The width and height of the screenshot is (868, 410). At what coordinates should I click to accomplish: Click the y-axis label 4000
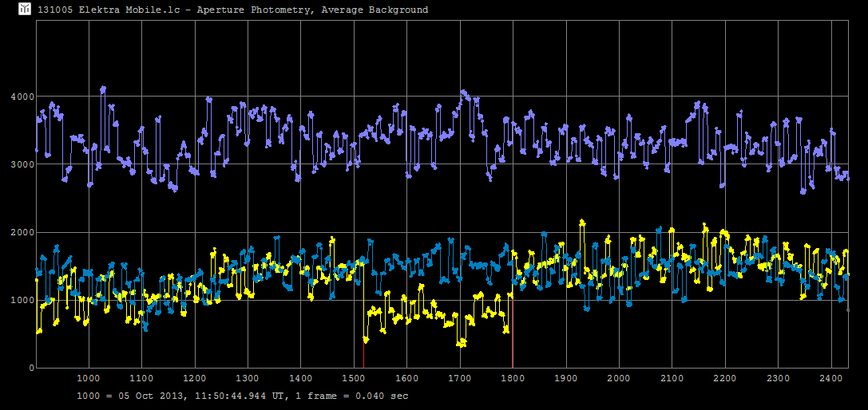(x=22, y=97)
